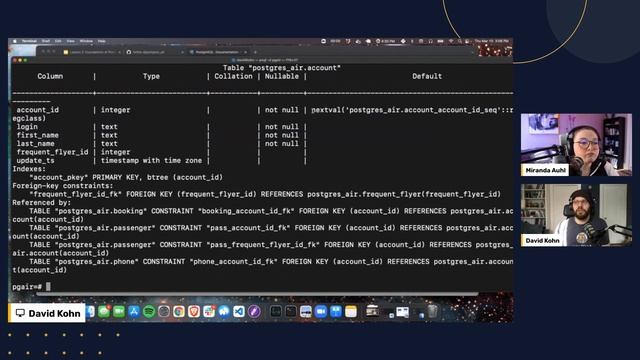This screenshot has width=640, height=360.
Task: Open the yellow Notes app in dock
Action: [x=351, y=312]
